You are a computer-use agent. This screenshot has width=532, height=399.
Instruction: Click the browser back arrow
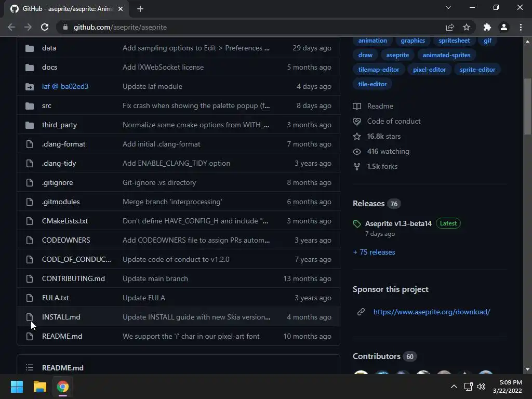click(11, 27)
